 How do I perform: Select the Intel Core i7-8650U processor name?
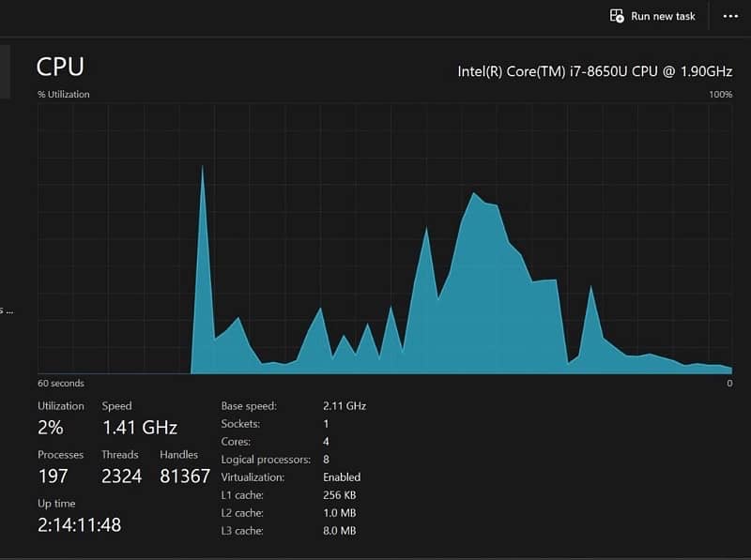click(x=594, y=70)
